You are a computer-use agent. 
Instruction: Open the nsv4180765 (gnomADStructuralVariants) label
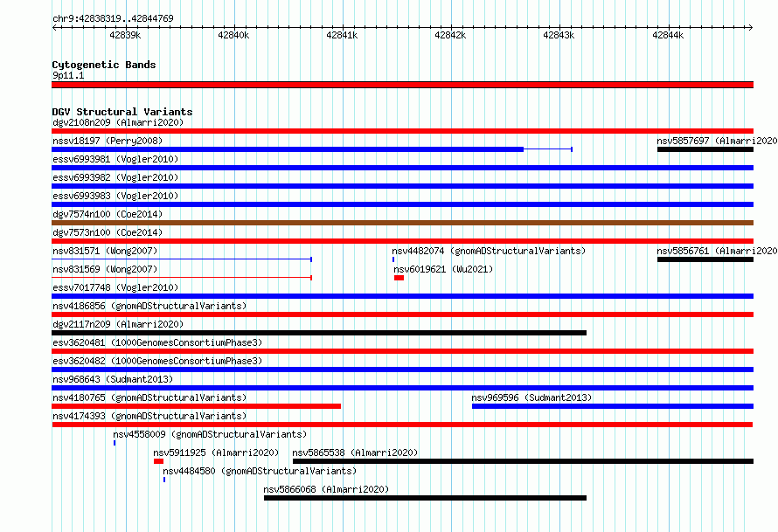[149, 397]
